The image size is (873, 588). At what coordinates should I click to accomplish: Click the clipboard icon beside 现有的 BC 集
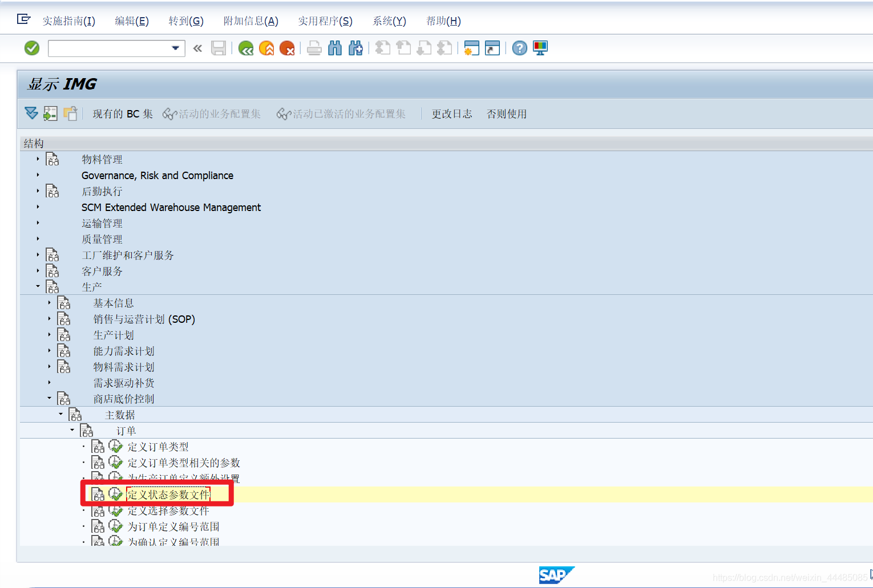[x=70, y=113]
